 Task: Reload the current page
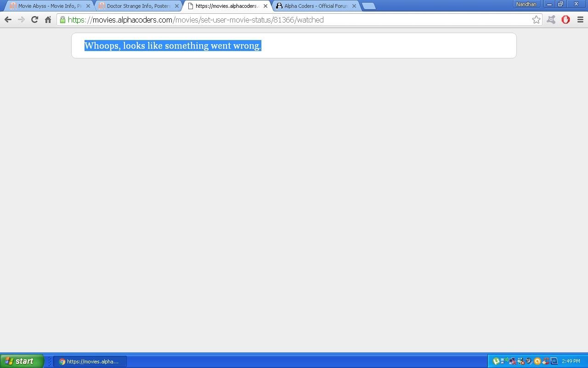34,20
